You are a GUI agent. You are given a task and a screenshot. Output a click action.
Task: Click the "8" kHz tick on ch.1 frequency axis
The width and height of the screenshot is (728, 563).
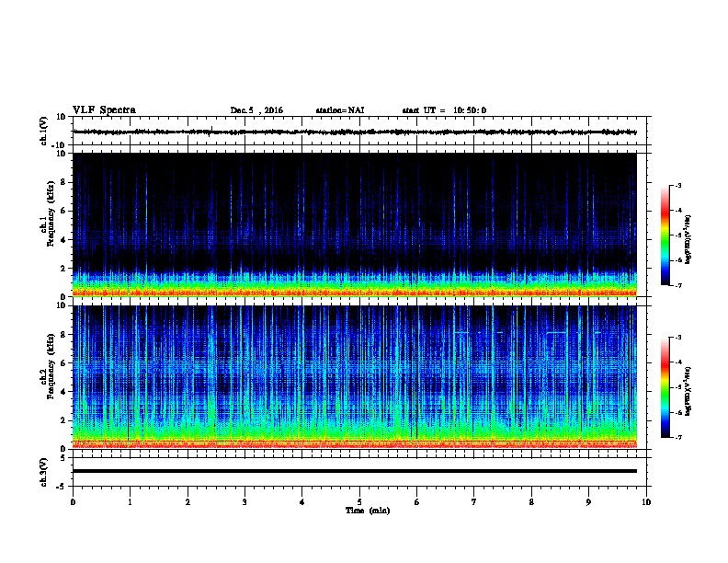[64, 182]
